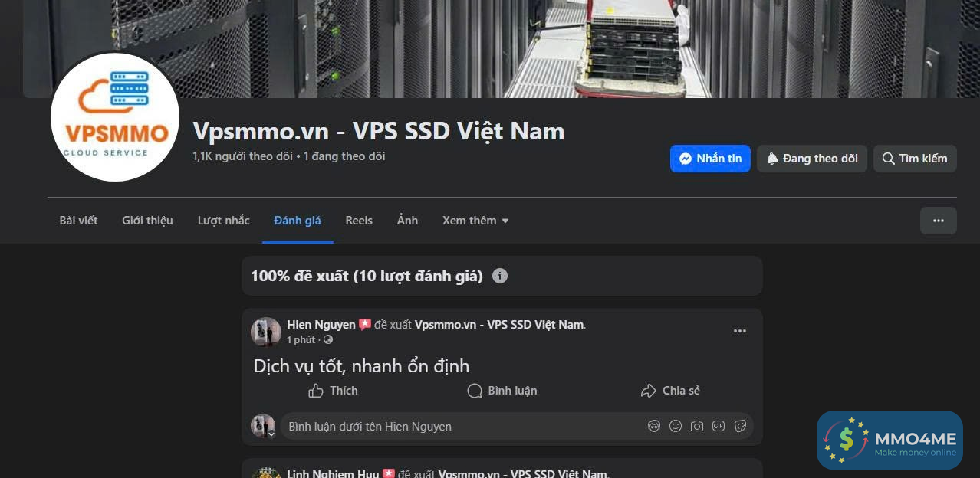
Task: Switch to the Bài viết tab
Action: (79, 221)
